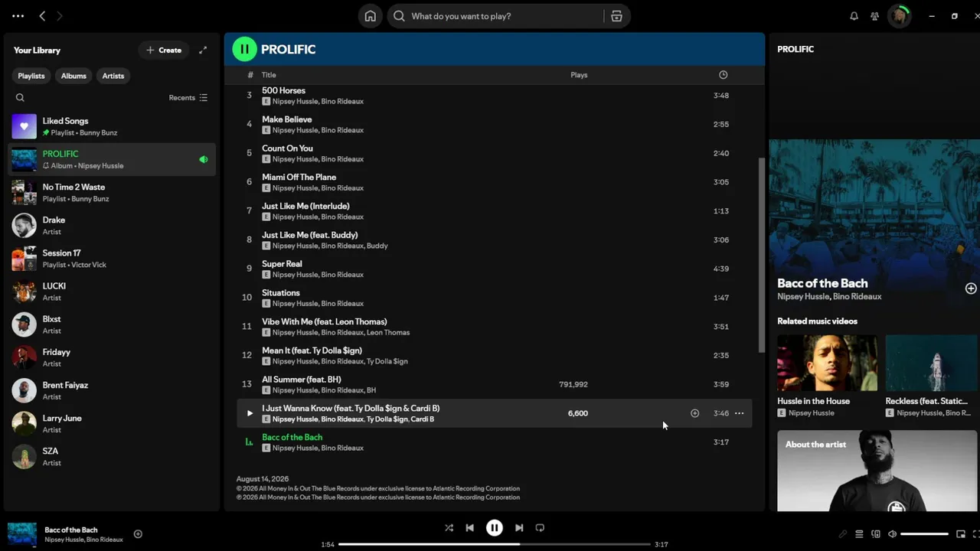Select the Make Believe track
Screen dimensions: 980x551
pos(495,125)
